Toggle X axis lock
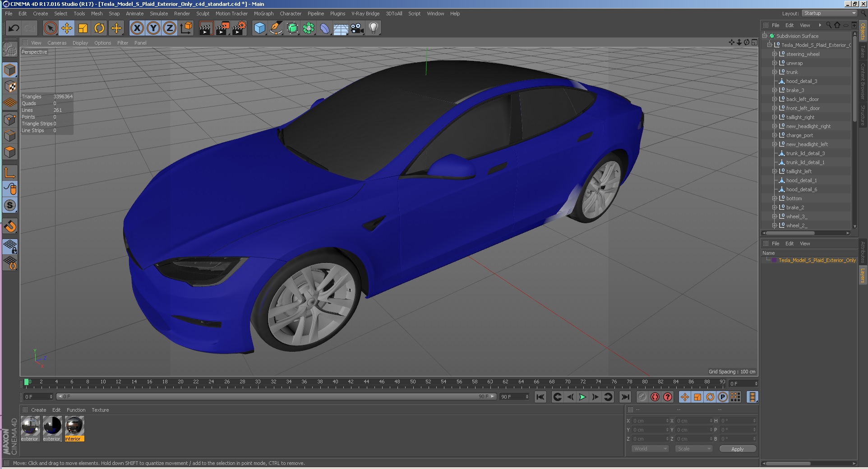The height and width of the screenshot is (469, 868). click(x=137, y=28)
